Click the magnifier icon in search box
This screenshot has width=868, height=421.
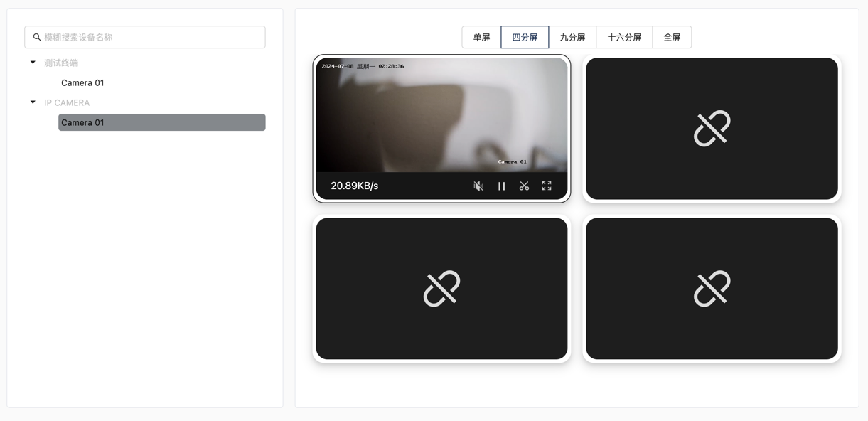[x=37, y=37]
